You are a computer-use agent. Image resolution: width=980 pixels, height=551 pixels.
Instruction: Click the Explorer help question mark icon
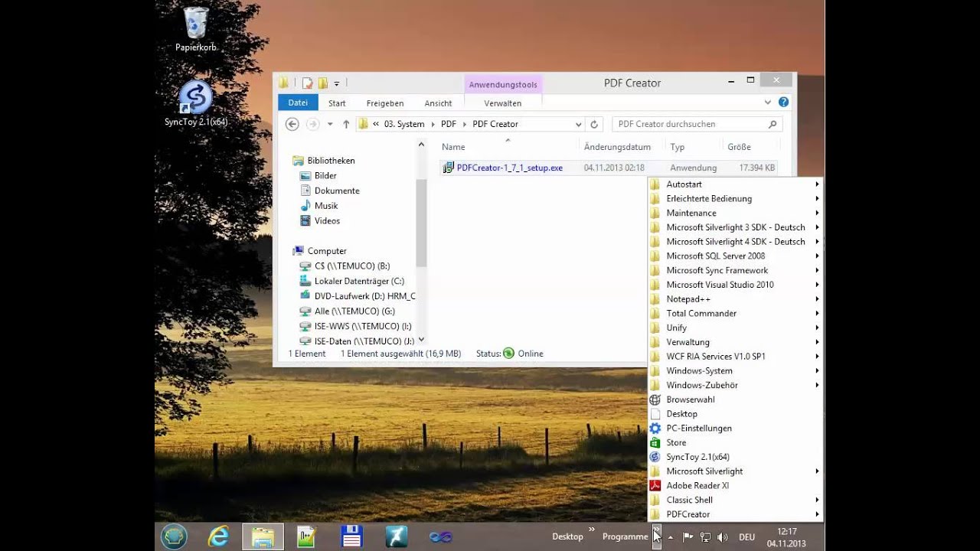(x=783, y=102)
